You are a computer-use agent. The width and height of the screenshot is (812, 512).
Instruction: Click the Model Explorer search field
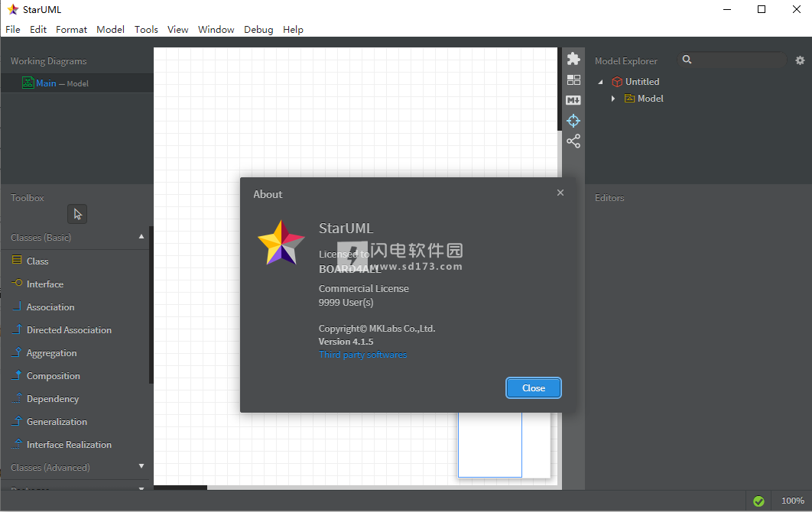pyautogui.click(x=732, y=60)
